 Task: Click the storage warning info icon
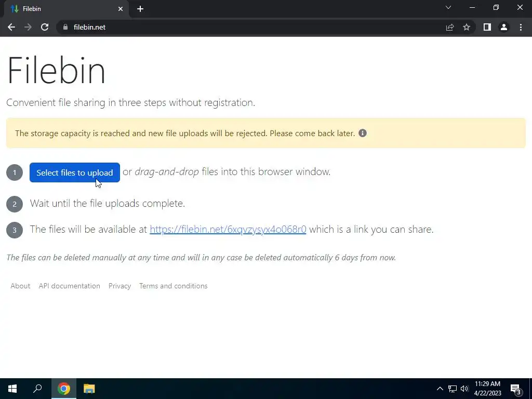point(362,133)
